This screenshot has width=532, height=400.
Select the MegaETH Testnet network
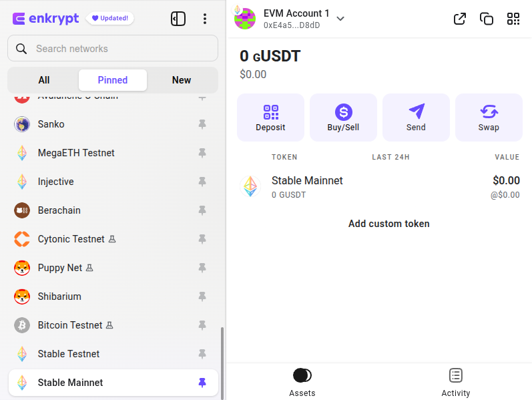click(113, 153)
